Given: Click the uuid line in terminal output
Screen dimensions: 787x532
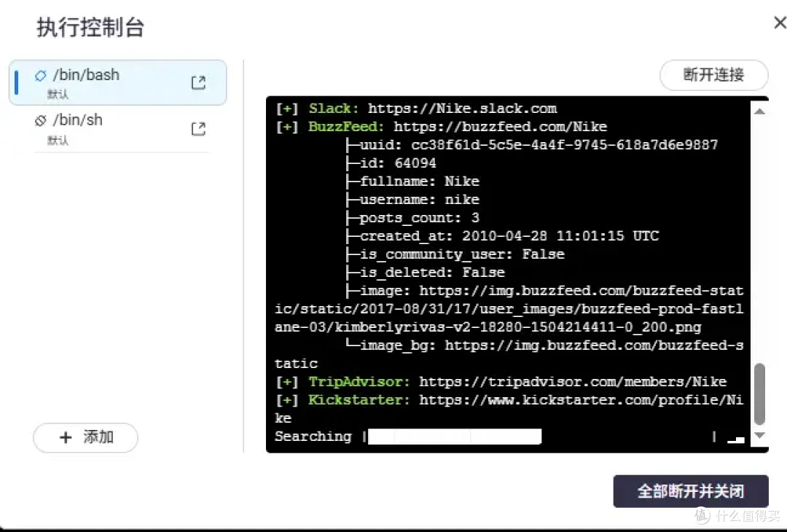Looking at the screenshot, I should point(531,145).
